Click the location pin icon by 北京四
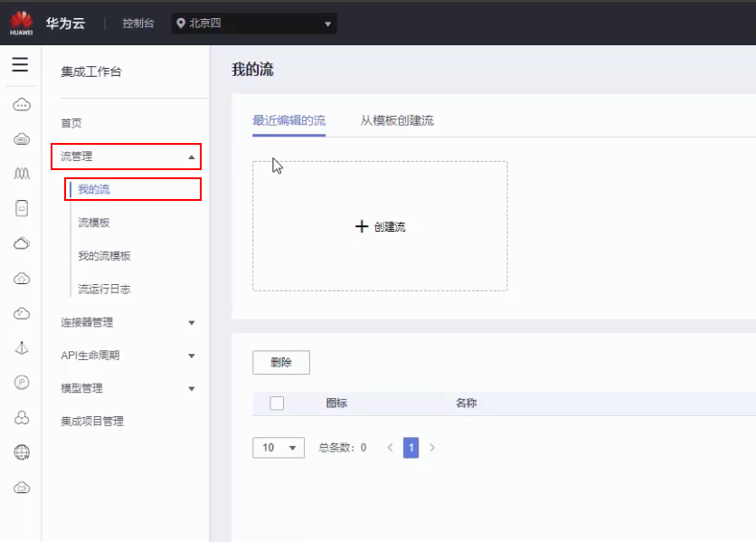The width and height of the screenshot is (756, 542). pyautogui.click(x=181, y=24)
